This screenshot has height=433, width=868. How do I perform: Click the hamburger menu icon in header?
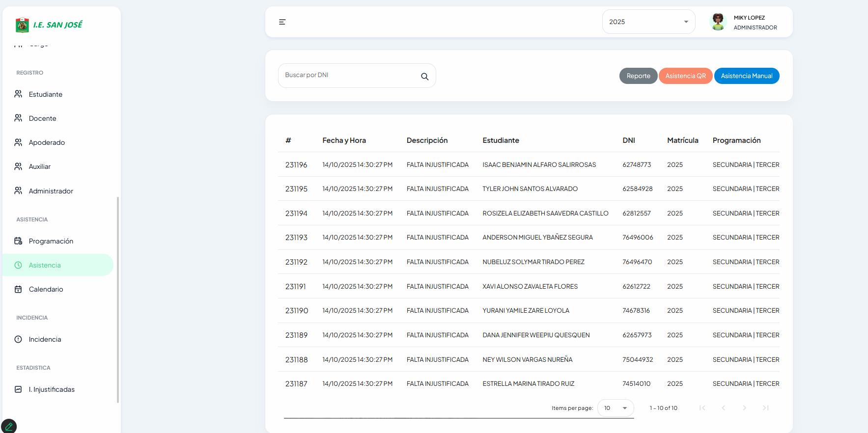coord(282,22)
